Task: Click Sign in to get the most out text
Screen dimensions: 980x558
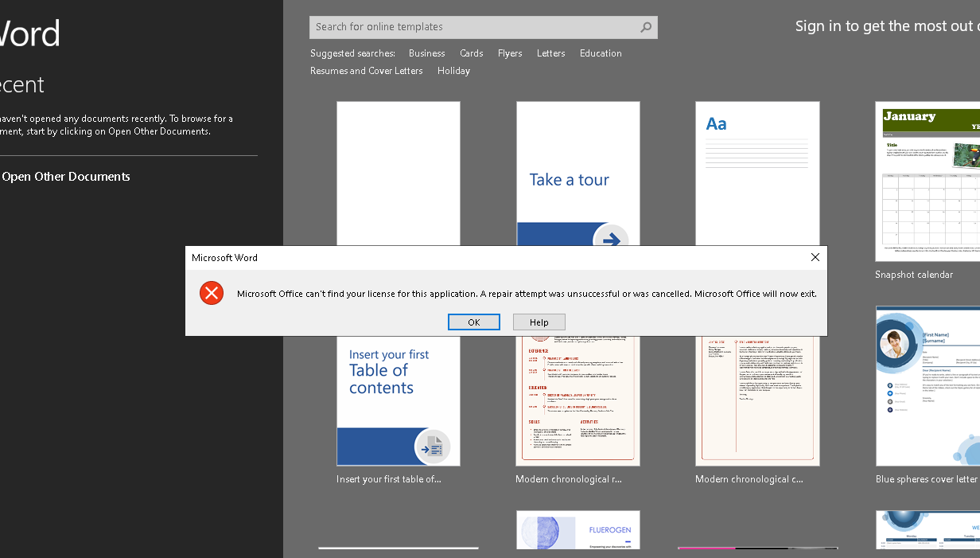Action: 887,26
